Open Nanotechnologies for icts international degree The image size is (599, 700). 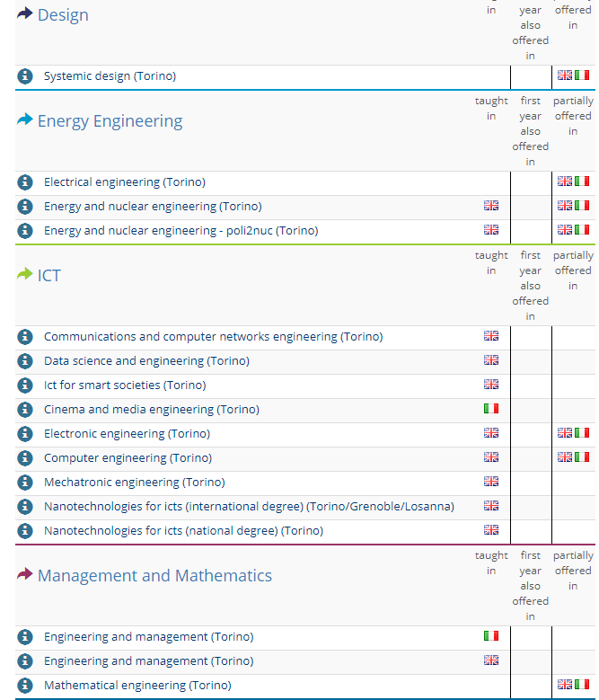pos(249,507)
